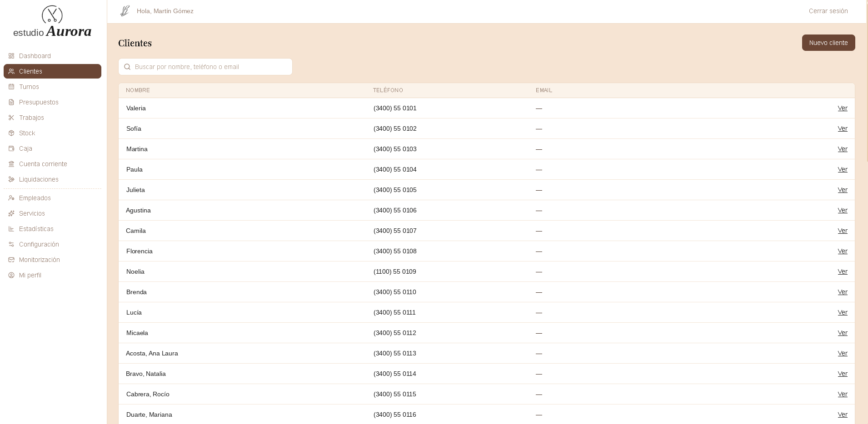868x424 pixels.
Task: Click the Turnos calendar icon
Action: point(11,87)
